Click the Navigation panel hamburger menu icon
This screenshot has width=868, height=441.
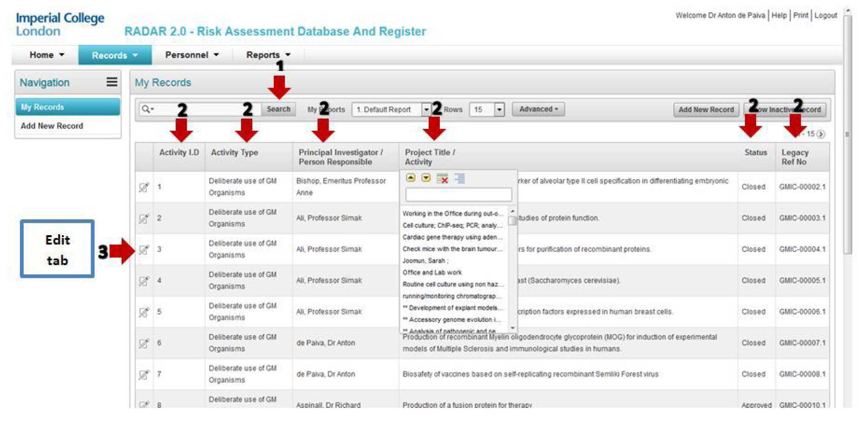pyautogui.click(x=112, y=82)
